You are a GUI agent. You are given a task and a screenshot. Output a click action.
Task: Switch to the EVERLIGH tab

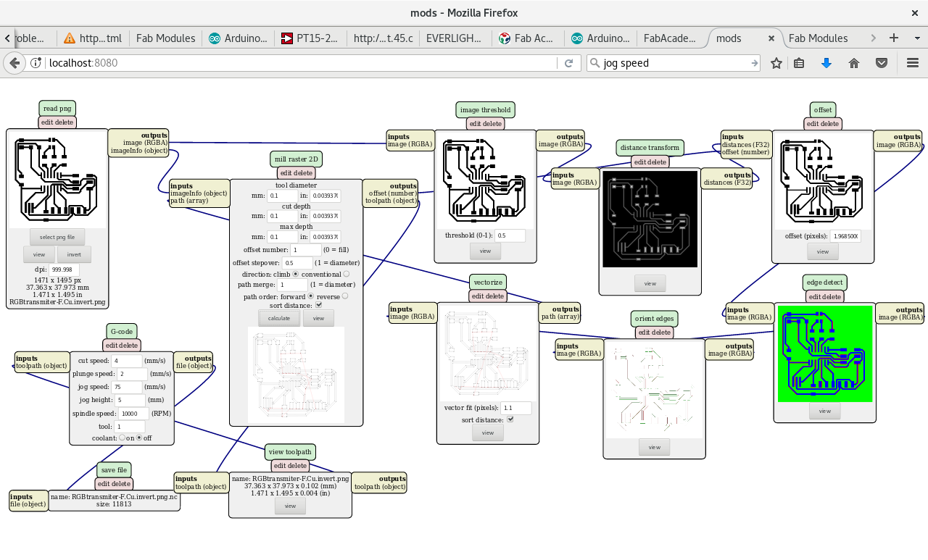[x=455, y=38]
